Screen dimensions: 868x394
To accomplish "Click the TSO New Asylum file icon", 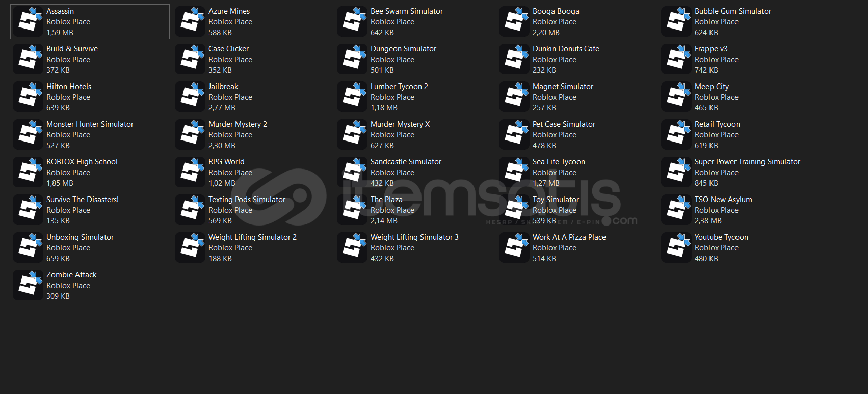I will [677, 210].
